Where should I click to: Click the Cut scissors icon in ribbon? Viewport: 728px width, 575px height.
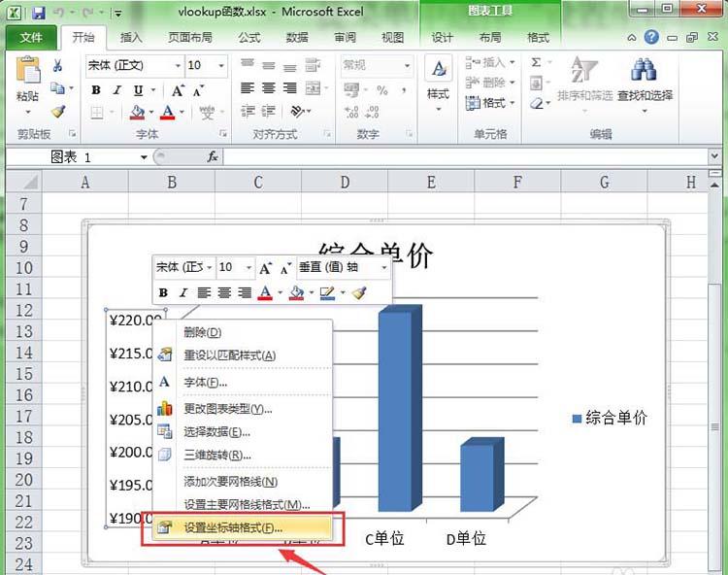tap(58, 66)
